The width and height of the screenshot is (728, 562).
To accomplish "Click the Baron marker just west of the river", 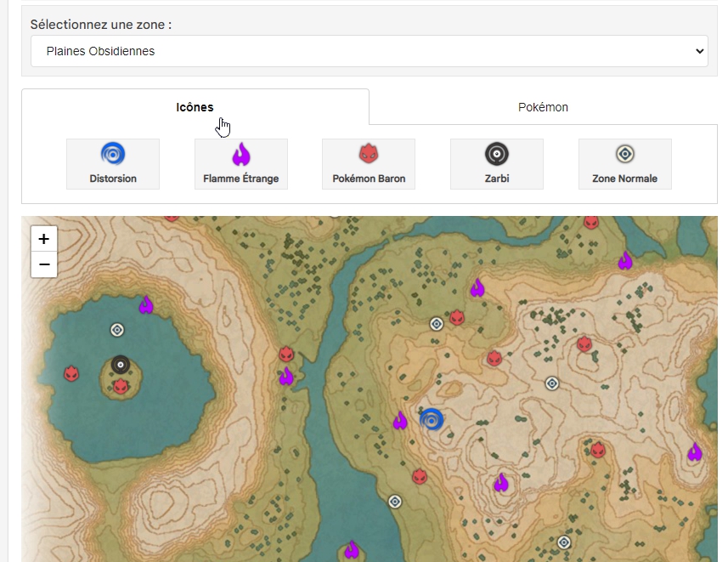I will coord(286,355).
